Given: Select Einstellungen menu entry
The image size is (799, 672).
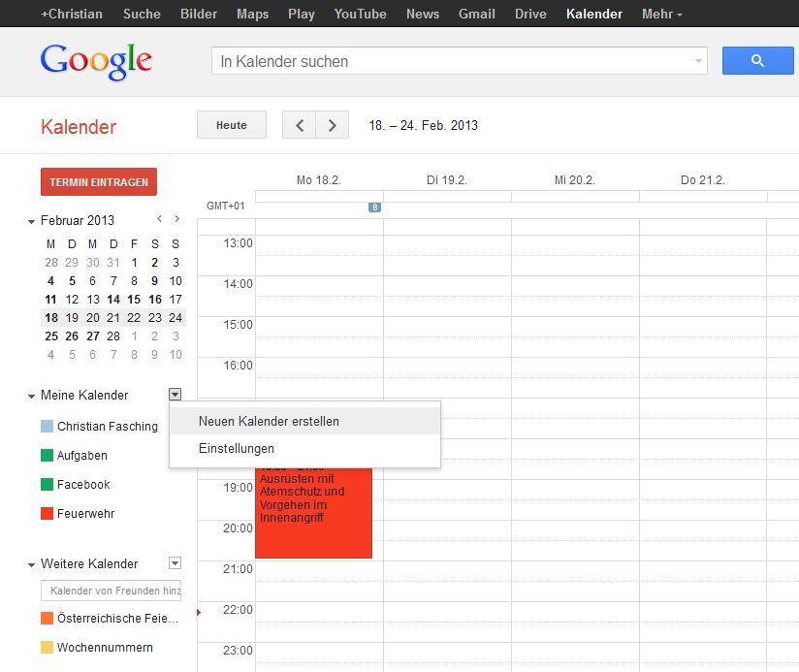Looking at the screenshot, I should [304, 448].
